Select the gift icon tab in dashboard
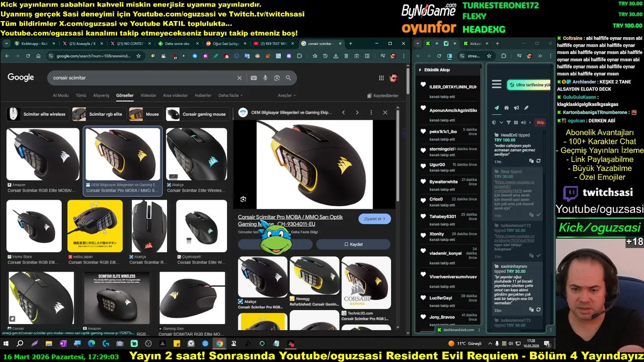The height and width of the screenshot is (362, 644). (x=507, y=108)
